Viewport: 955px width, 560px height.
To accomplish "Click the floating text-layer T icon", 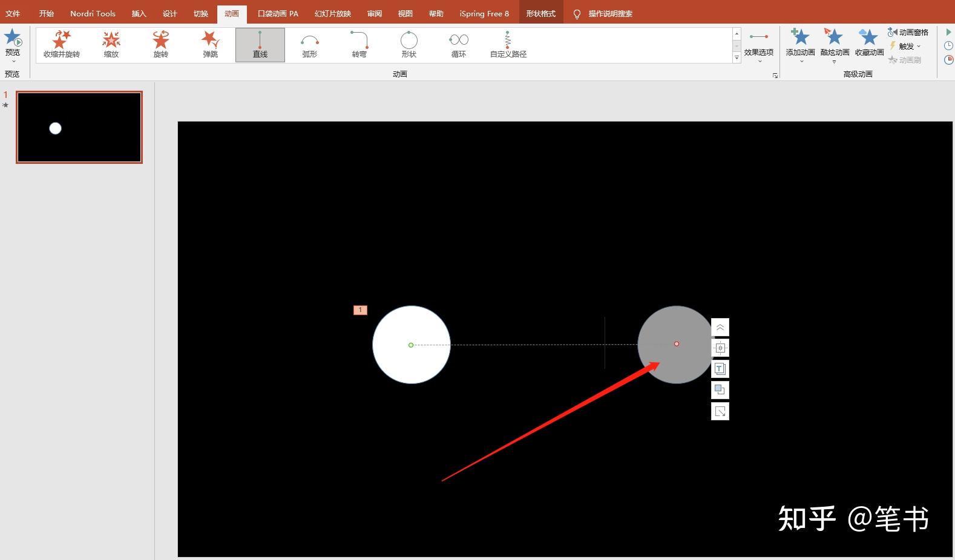I will click(x=720, y=369).
